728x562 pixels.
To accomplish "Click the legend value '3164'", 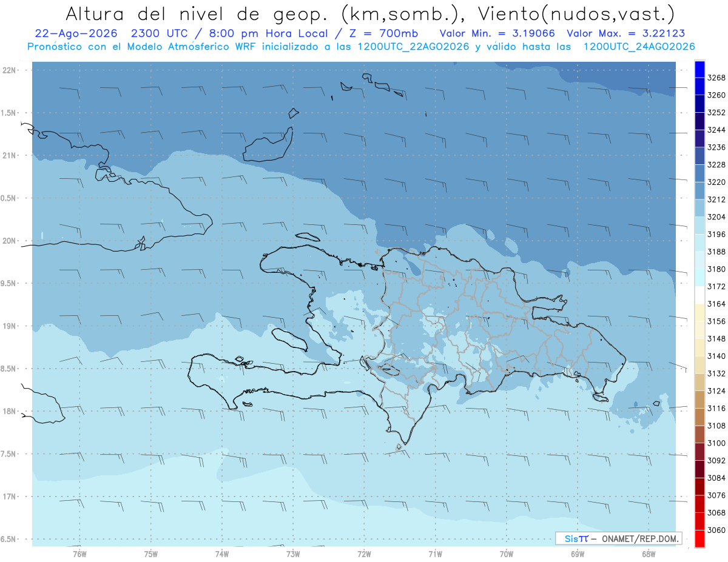I will click(x=716, y=304).
